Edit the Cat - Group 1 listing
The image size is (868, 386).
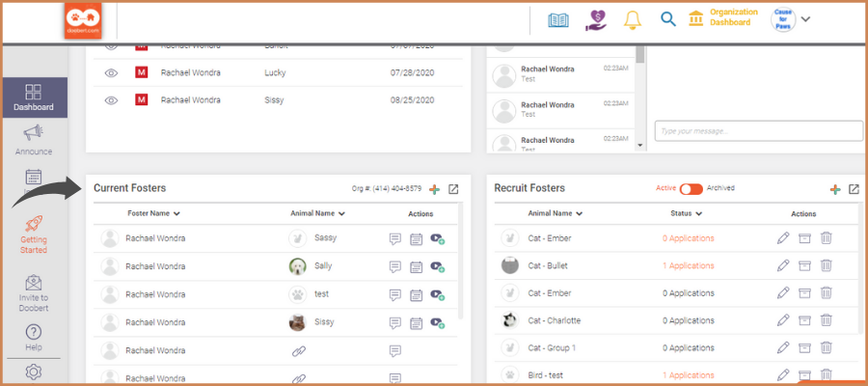pos(783,347)
